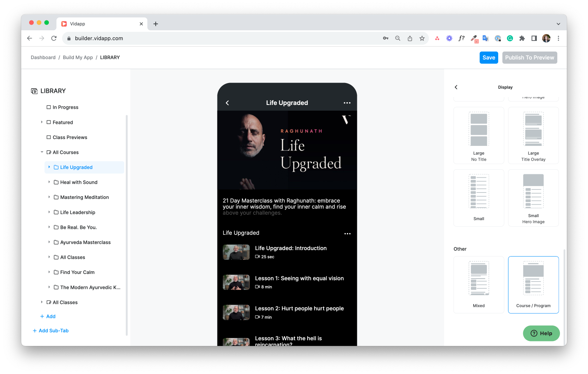Go to Build My App breadcrumb

click(x=78, y=58)
